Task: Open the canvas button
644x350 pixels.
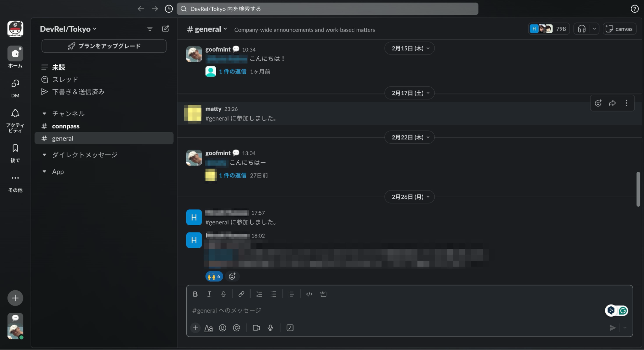Action: [619, 29]
